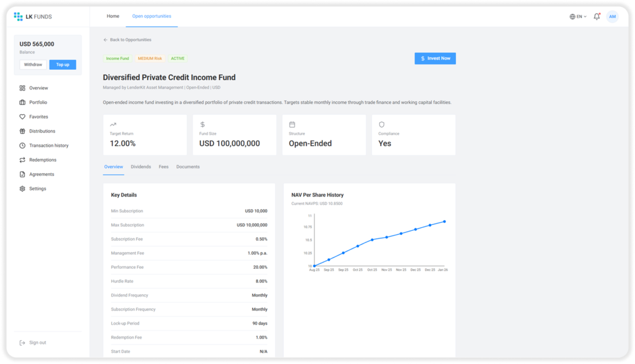Click the USD 565,000 balance amount
The height and width of the screenshot is (364, 635).
tap(37, 44)
